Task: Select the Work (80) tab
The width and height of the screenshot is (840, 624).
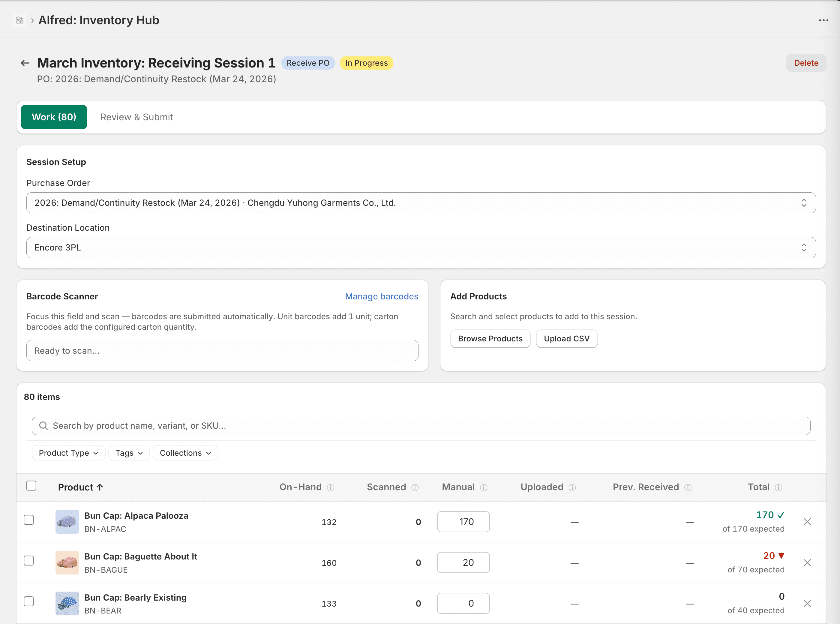Action: (54, 117)
